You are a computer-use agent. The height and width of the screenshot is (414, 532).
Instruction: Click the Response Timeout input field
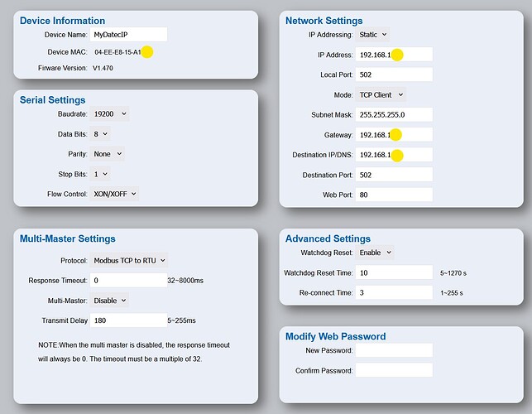128,280
